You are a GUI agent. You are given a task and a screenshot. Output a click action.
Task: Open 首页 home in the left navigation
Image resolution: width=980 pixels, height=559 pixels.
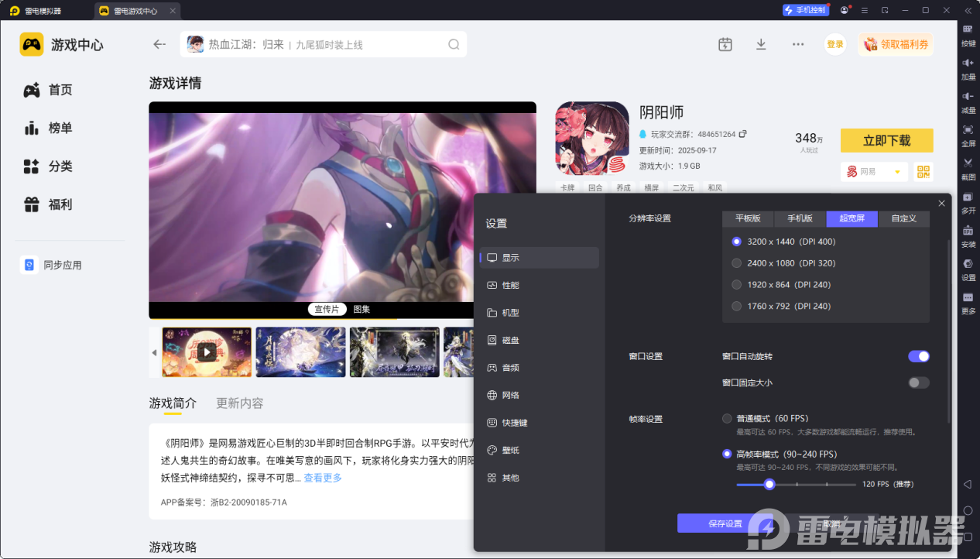point(48,90)
